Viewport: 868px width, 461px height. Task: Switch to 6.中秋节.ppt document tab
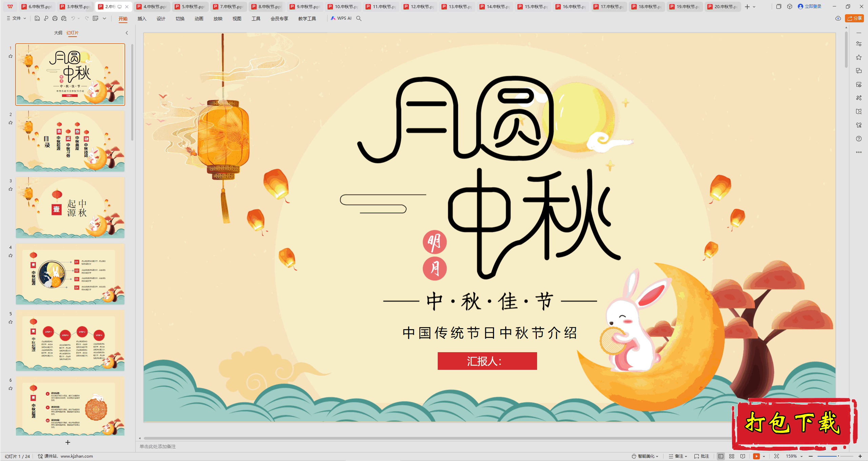37,7
